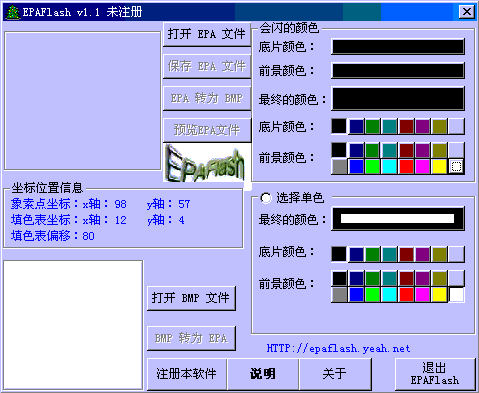Pick purple in 会闪的颜色 底片颜色 swatch row

423,126
